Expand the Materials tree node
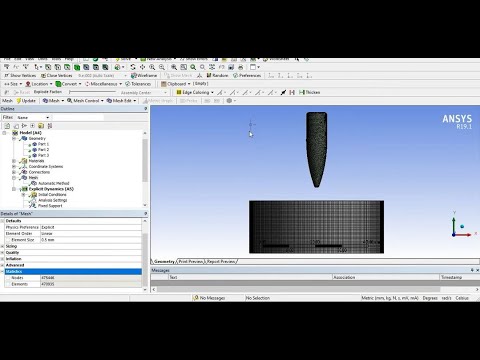 (x=14, y=161)
